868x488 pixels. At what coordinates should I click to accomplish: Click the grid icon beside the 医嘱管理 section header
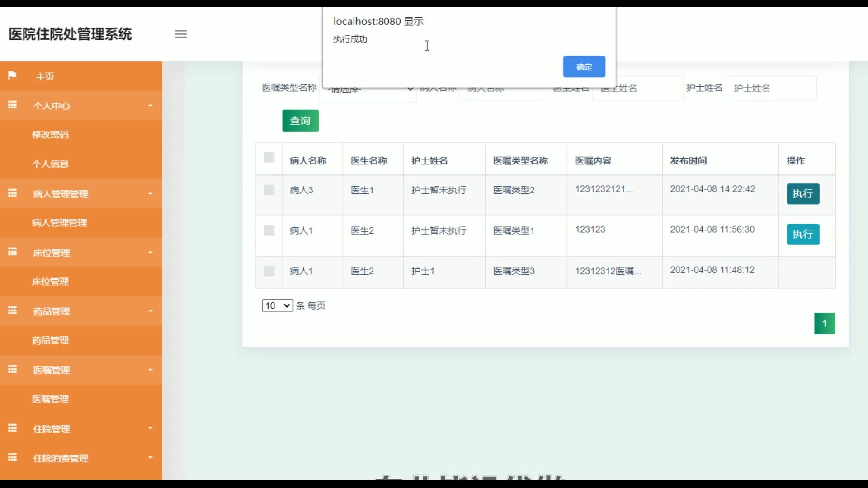click(12, 369)
